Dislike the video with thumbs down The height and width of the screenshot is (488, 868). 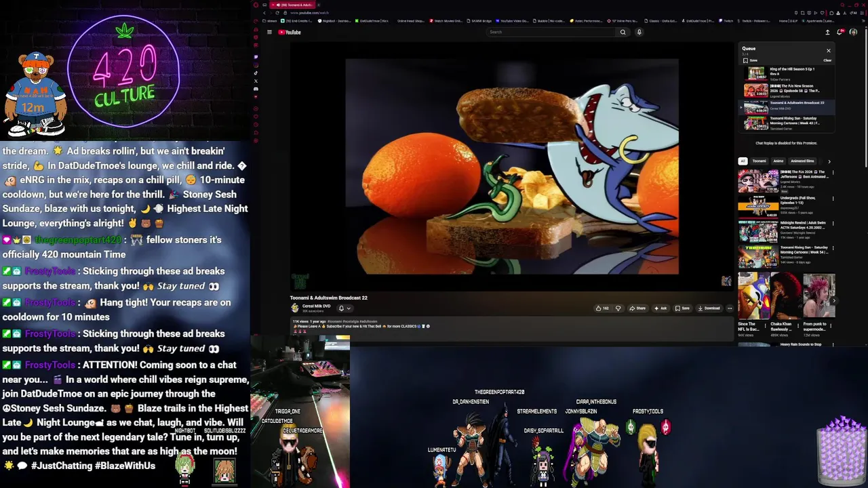point(618,308)
